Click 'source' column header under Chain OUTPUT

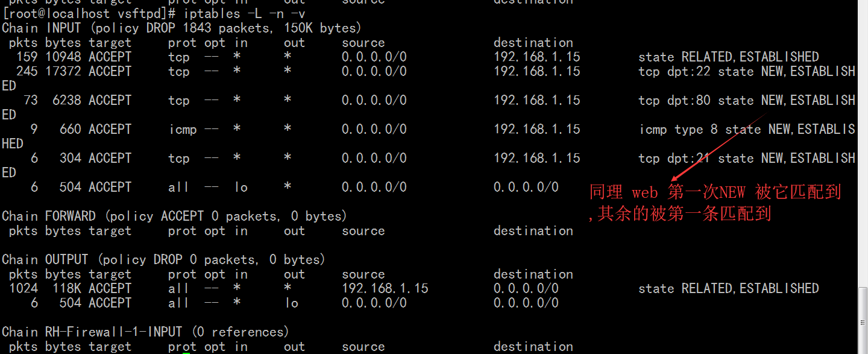tap(363, 274)
